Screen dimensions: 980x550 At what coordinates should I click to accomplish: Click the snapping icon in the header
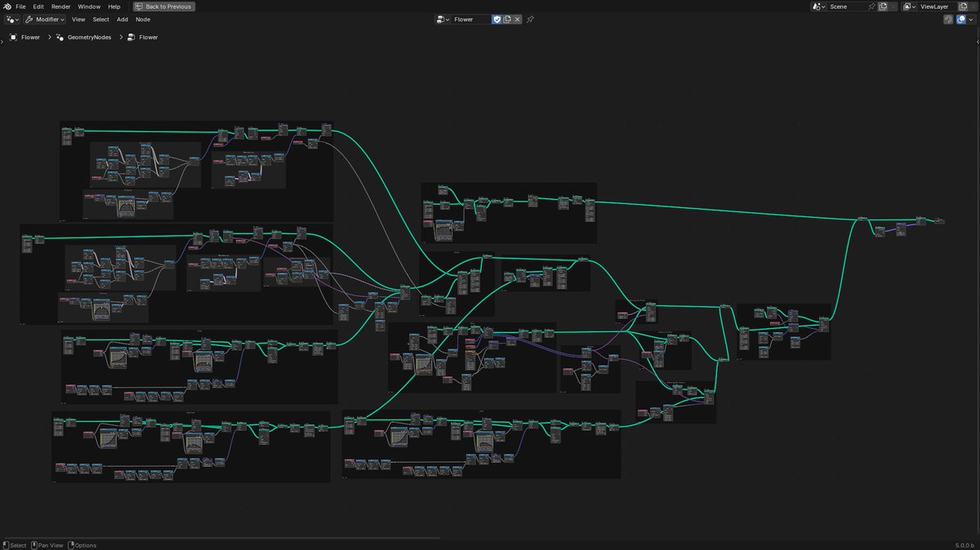pyautogui.click(x=948, y=19)
